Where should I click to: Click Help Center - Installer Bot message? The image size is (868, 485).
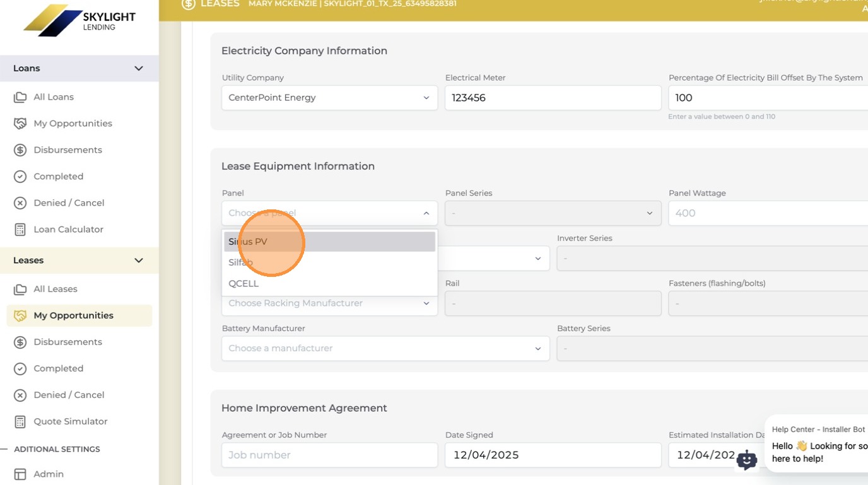818,444
